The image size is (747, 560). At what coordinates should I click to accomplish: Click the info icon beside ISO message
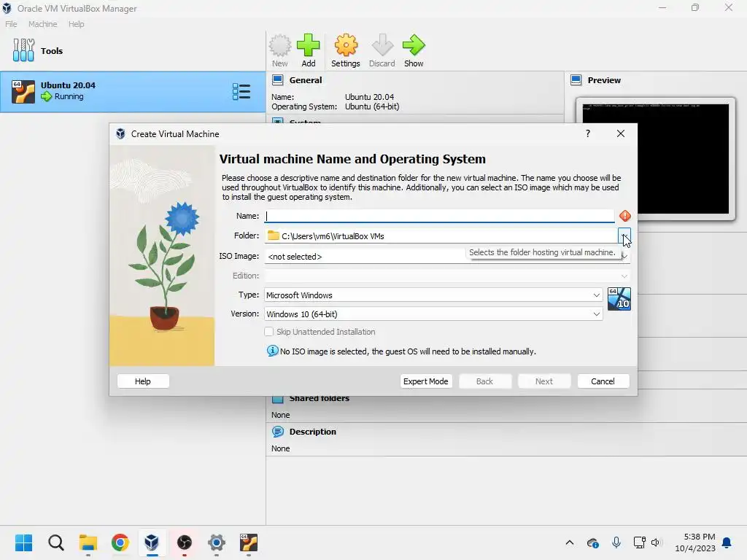click(x=272, y=351)
